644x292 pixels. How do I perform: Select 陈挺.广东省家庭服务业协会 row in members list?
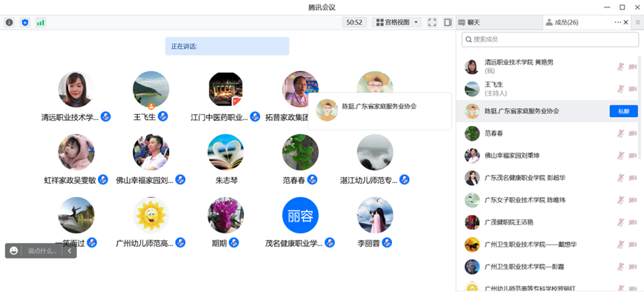point(548,111)
